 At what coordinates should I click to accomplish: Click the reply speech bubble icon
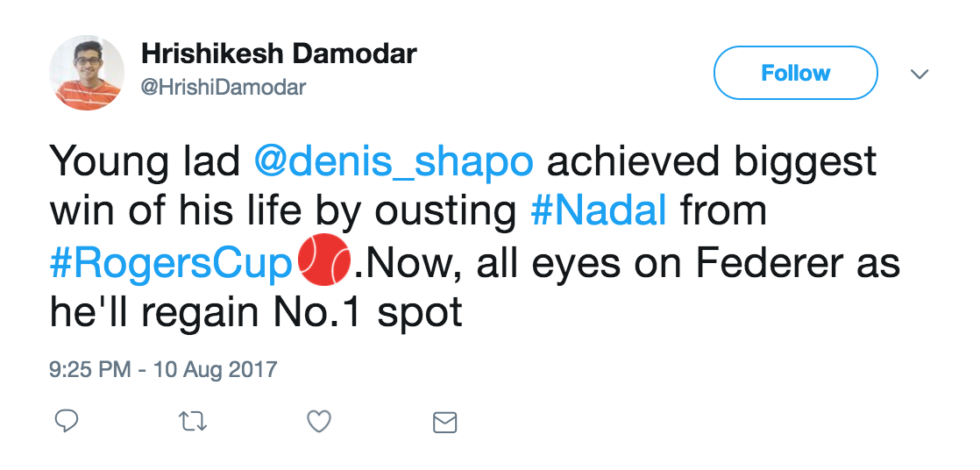(67, 423)
